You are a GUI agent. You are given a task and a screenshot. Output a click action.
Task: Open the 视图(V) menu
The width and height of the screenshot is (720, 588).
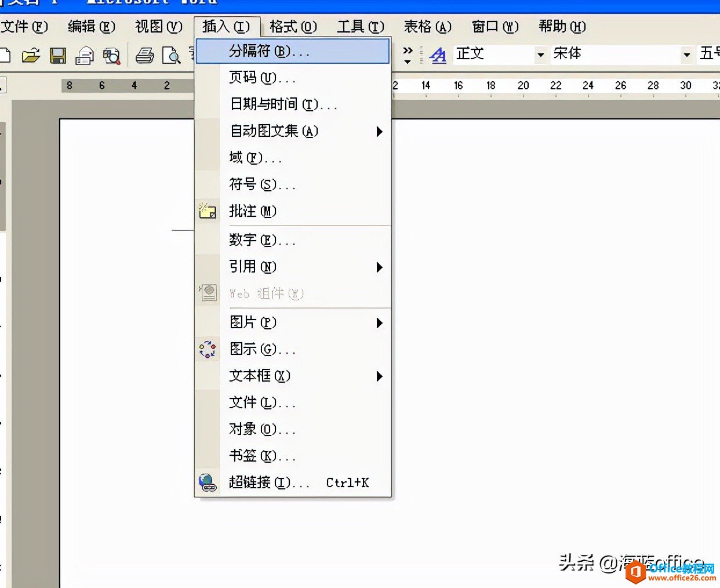[159, 27]
